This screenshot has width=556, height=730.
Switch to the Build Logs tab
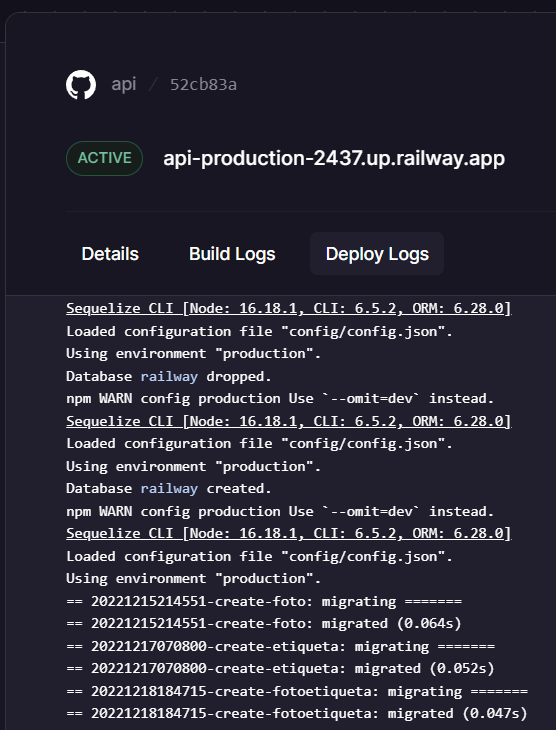[232, 254]
